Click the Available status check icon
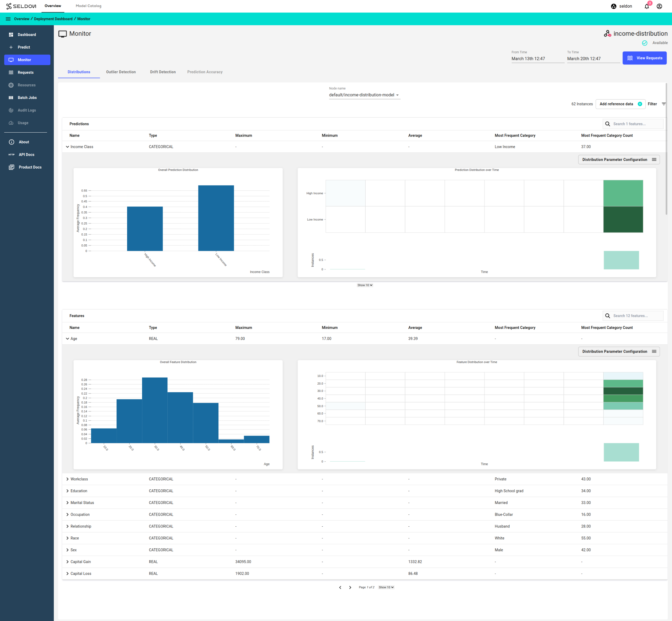Screen dimensions: 672x621 pos(645,43)
